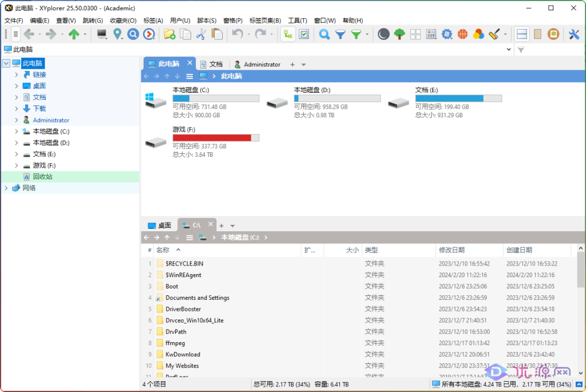Click the 游戏 (F:) red usage bar

click(216, 138)
